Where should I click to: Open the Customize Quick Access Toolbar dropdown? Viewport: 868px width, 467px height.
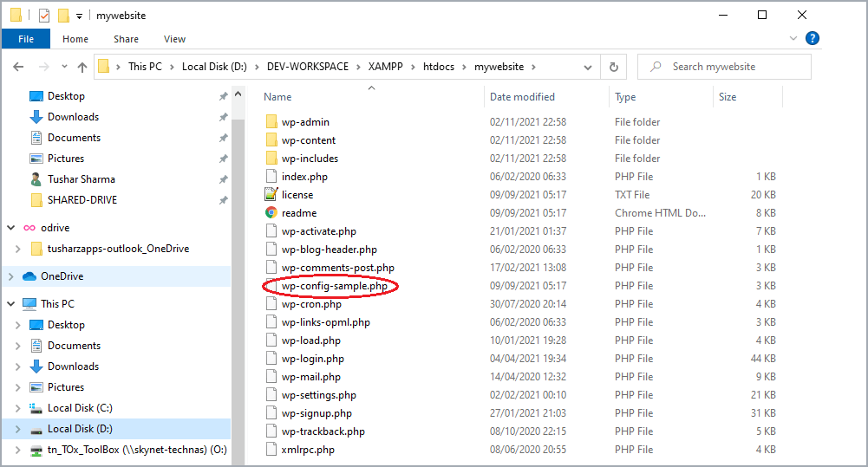[x=79, y=16]
